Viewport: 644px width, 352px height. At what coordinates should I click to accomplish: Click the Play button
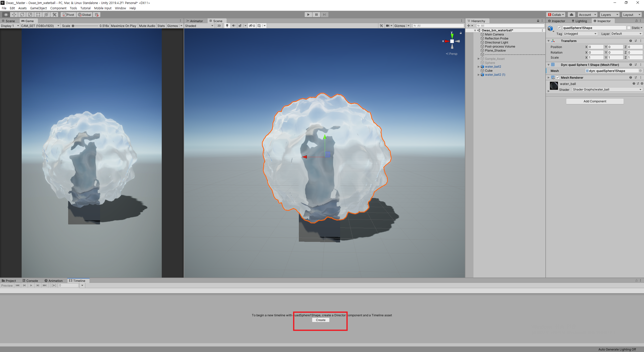308,15
